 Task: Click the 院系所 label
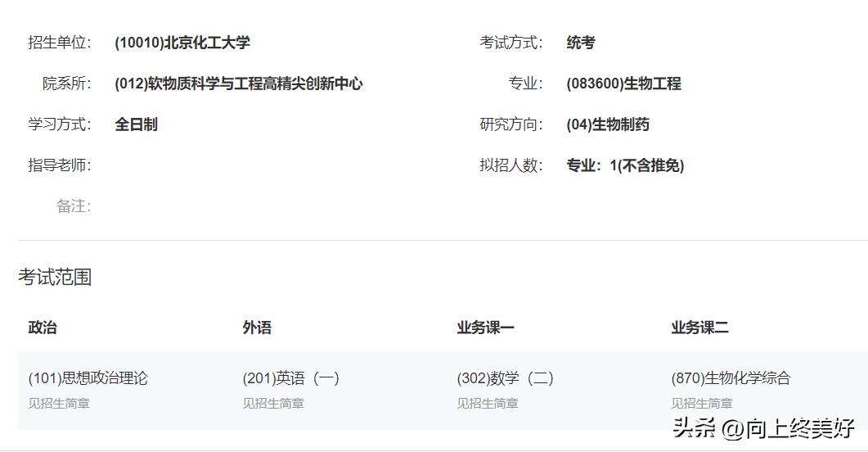(x=67, y=84)
